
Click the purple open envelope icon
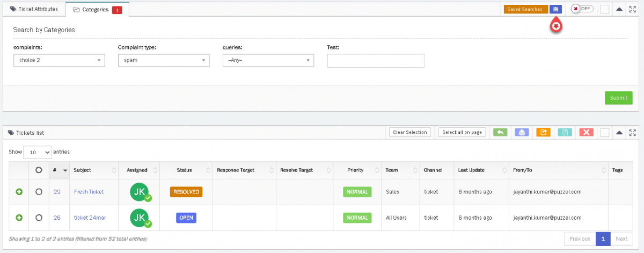(522, 132)
